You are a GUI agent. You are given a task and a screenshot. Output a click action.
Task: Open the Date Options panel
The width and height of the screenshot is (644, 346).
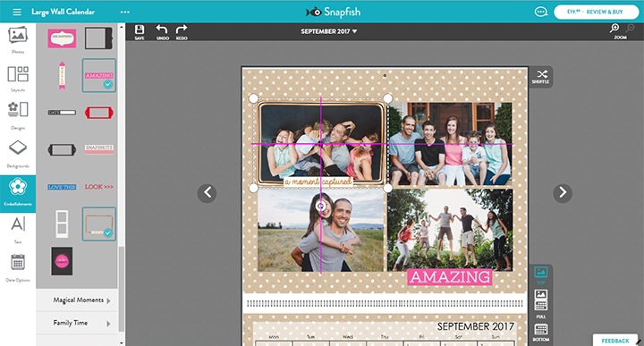(18, 268)
